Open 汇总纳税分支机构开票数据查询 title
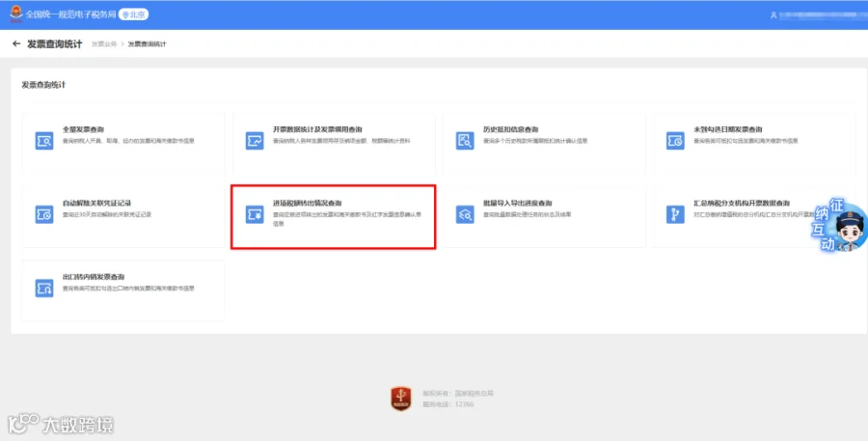This screenshot has width=868, height=441. (742, 204)
